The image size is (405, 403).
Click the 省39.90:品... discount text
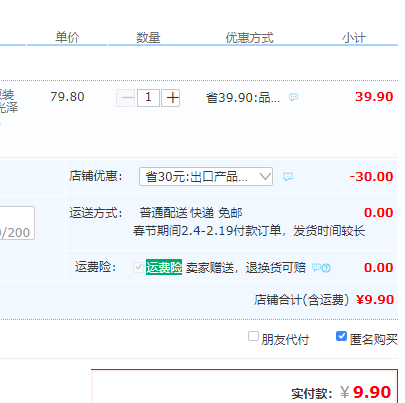pos(243,98)
